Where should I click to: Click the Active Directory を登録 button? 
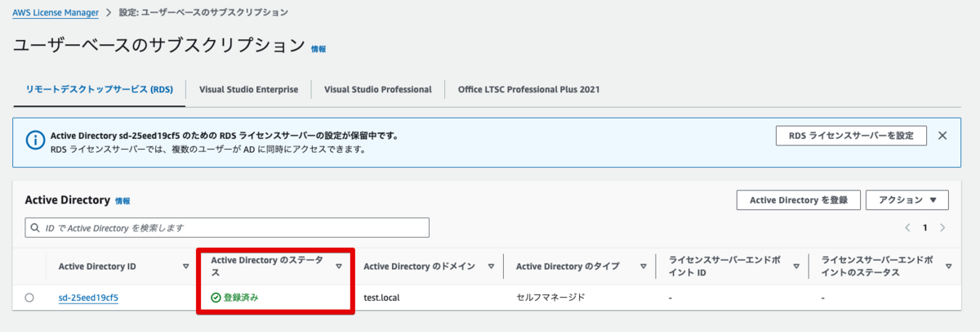tap(798, 200)
